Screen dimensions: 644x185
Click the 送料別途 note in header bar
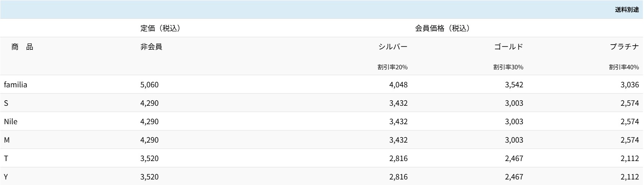coord(626,10)
